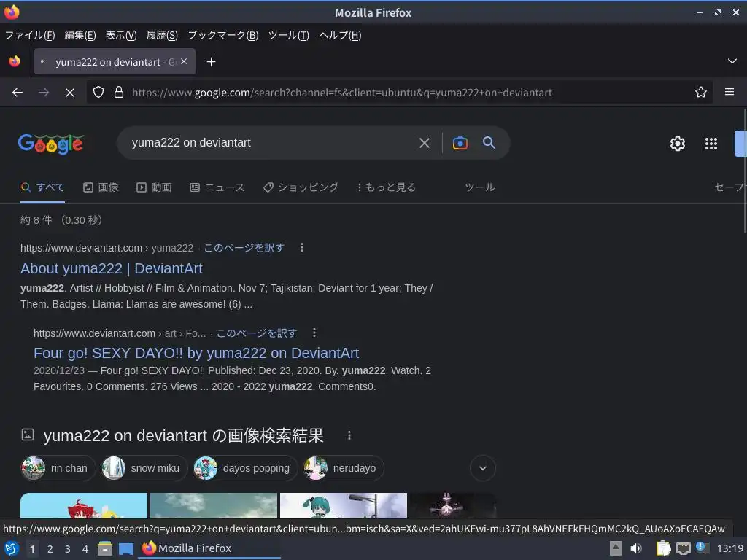
Task: Switch to 画像 images tab
Action: pyautogui.click(x=101, y=187)
